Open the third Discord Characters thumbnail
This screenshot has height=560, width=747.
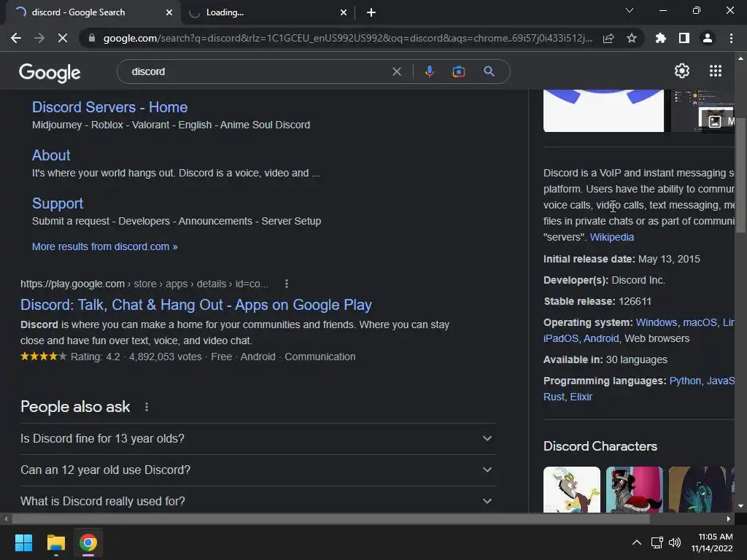pyautogui.click(x=697, y=489)
